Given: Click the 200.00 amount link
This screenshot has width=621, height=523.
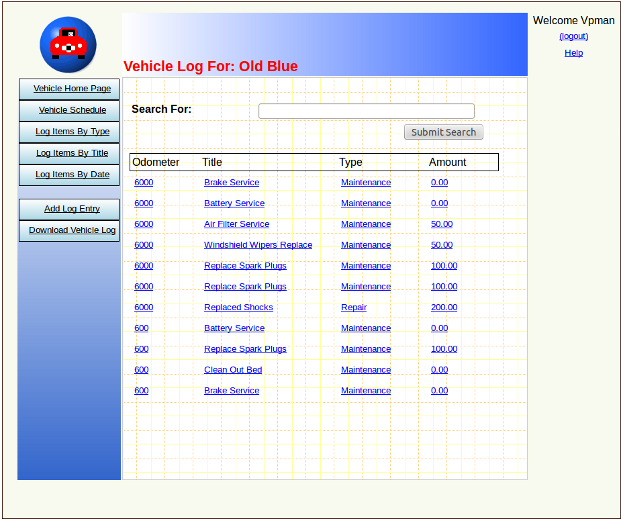Looking at the screenshot, I should (444, 308).
